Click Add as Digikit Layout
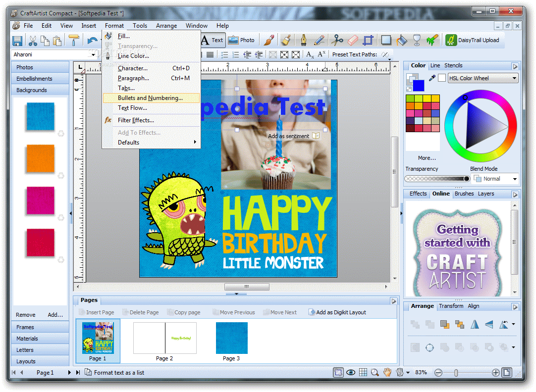This screenshot has height=392, width=536. tap(337, 312)
